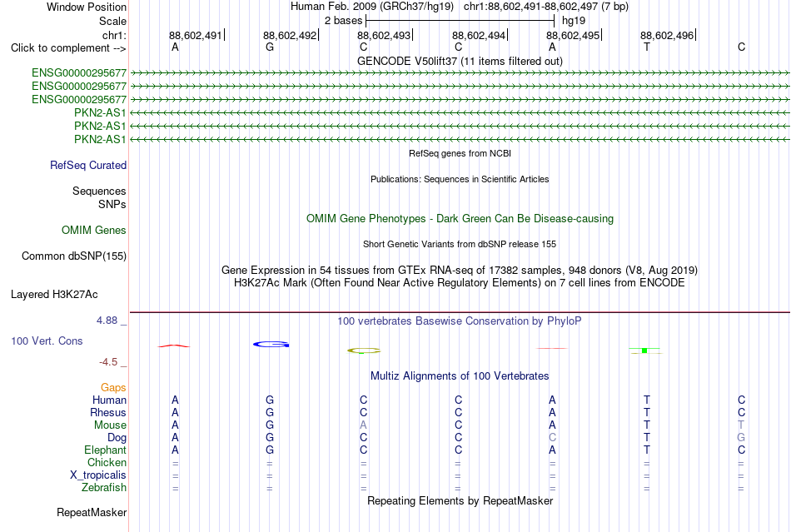
Task: Click position marker 88,602,496
Action: 668,35
